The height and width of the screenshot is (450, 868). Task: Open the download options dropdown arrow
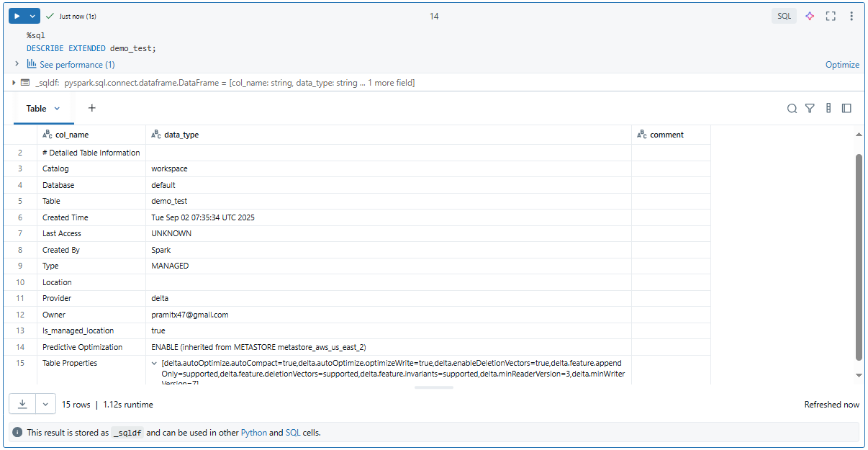pos(45,404)
